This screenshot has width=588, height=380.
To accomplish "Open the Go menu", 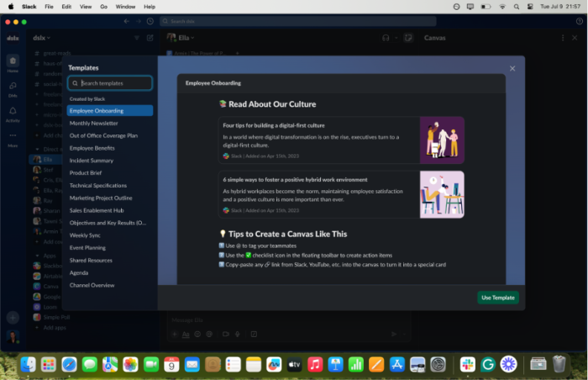I will (103, 7).
